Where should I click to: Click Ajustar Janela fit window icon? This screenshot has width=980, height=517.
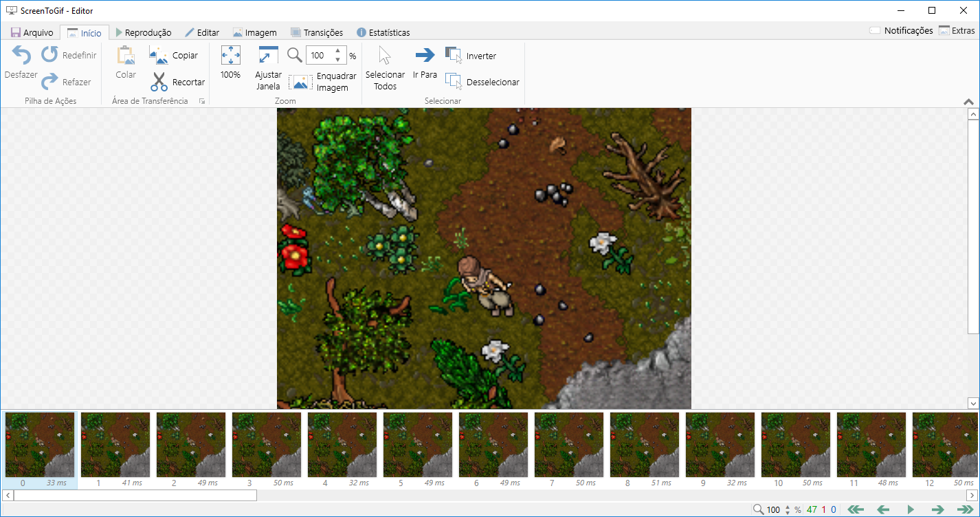(x=268, y=56)
